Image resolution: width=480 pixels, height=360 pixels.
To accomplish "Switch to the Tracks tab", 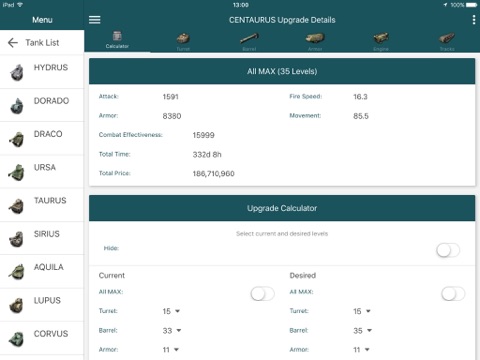I will 447,41.
